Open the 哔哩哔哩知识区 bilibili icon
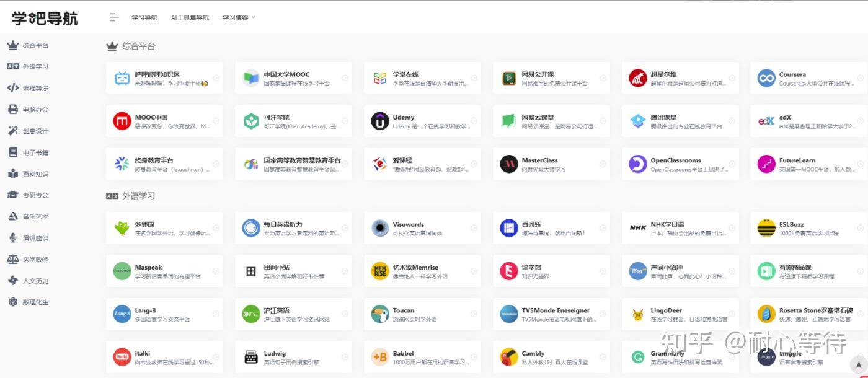This screenshot has height=378, width=868. 122,78
